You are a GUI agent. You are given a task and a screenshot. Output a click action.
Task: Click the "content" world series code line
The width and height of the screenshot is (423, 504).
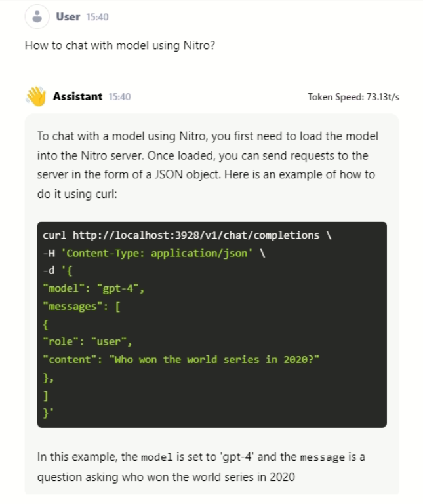click(x=180, y=359)
